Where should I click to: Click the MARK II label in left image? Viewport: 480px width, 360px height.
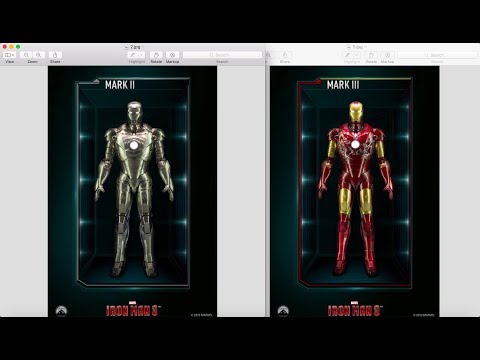(x=120, y=85)
